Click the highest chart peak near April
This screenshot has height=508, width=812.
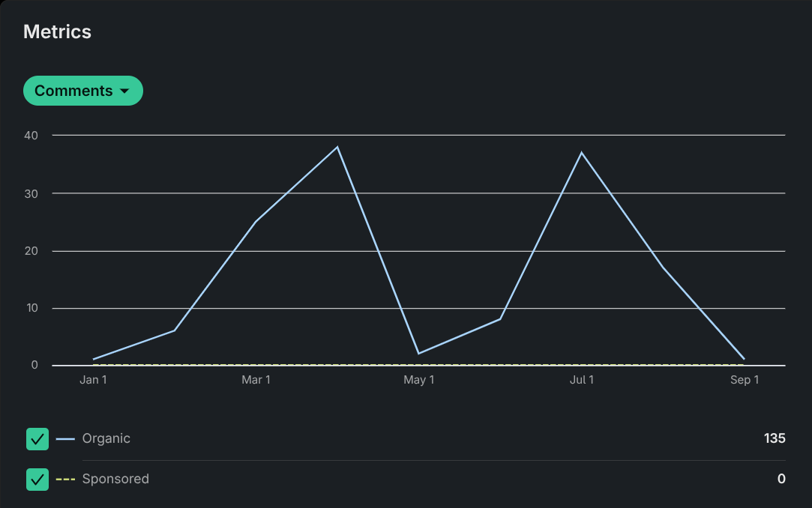[337, 147]
